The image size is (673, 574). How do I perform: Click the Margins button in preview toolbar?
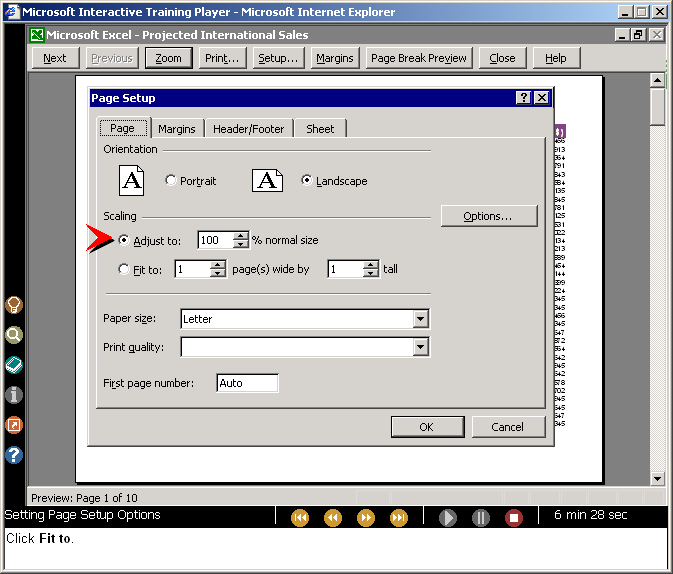(x=335, y=58)
